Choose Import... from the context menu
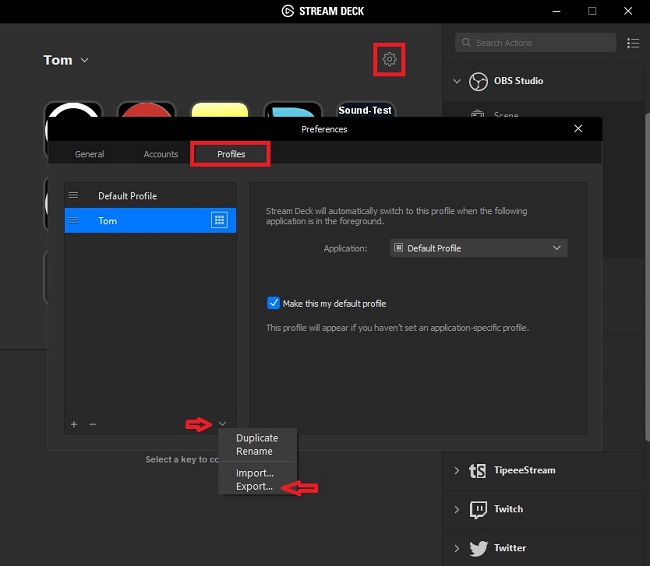Screen dimensions: 650x566 pos(255,473)
